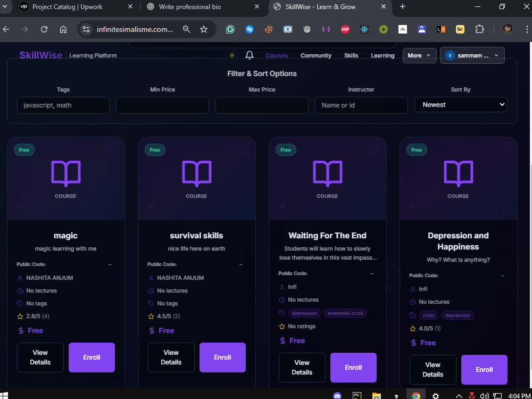View Details of Depression and Happiness
This screenshot has width=532, height=399.
(433, 370)
